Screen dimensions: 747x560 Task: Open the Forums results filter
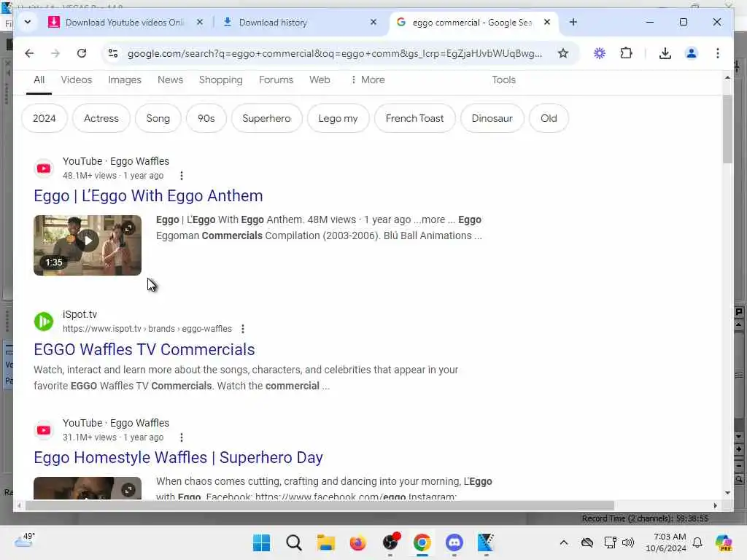click(276, 80)
